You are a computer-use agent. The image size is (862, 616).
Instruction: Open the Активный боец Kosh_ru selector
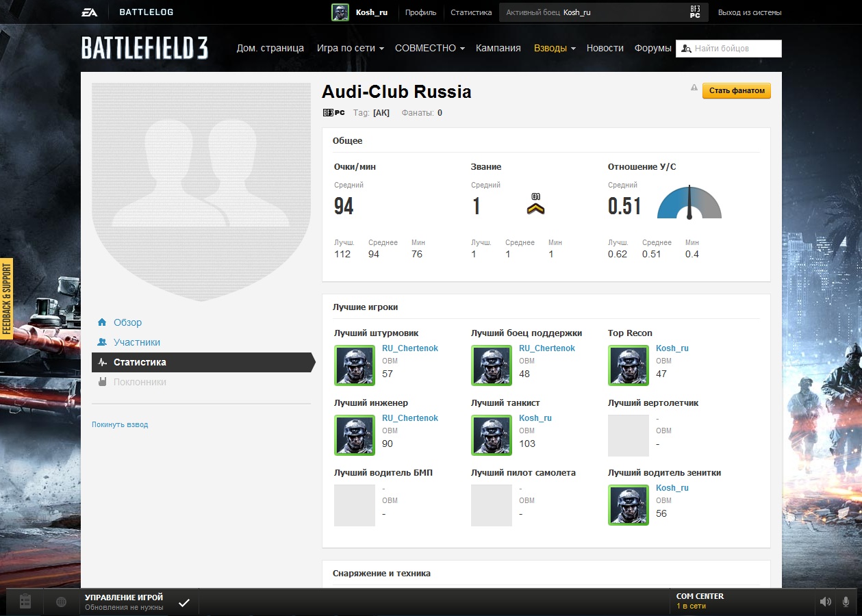(603, 12)
